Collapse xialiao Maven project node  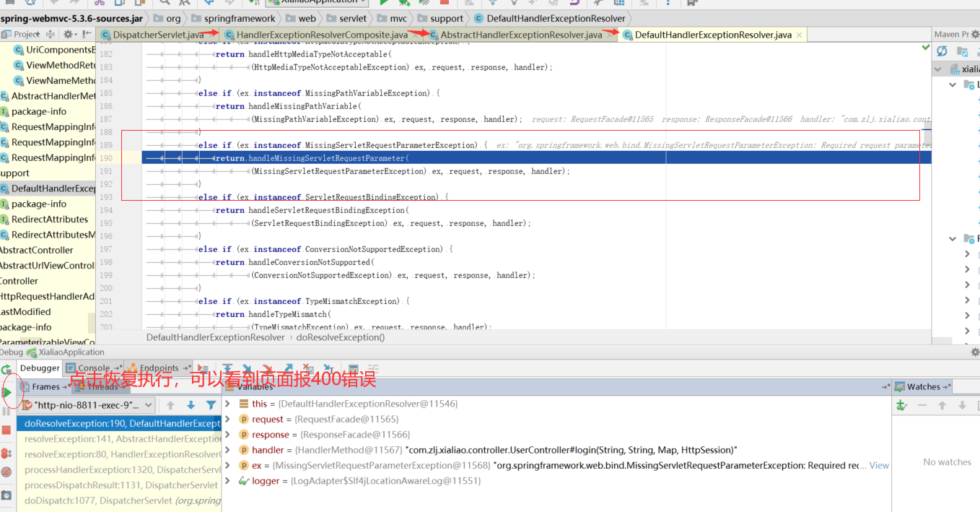(x=938, y=69)
